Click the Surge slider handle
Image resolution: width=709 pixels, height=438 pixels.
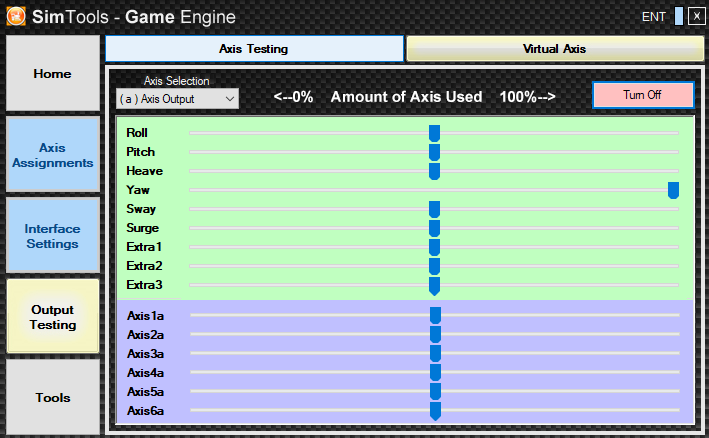click(434, 228)
